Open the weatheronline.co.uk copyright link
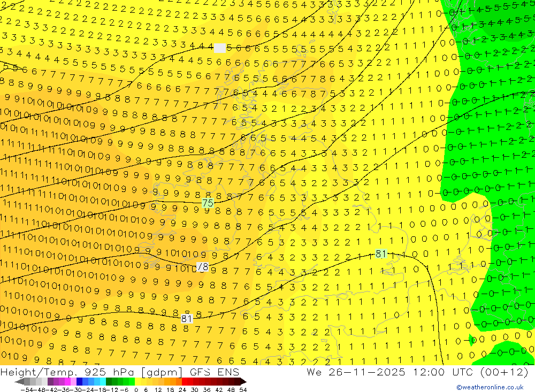The width and height of the screenshot is (535, 392). click(x=490, y=387)
